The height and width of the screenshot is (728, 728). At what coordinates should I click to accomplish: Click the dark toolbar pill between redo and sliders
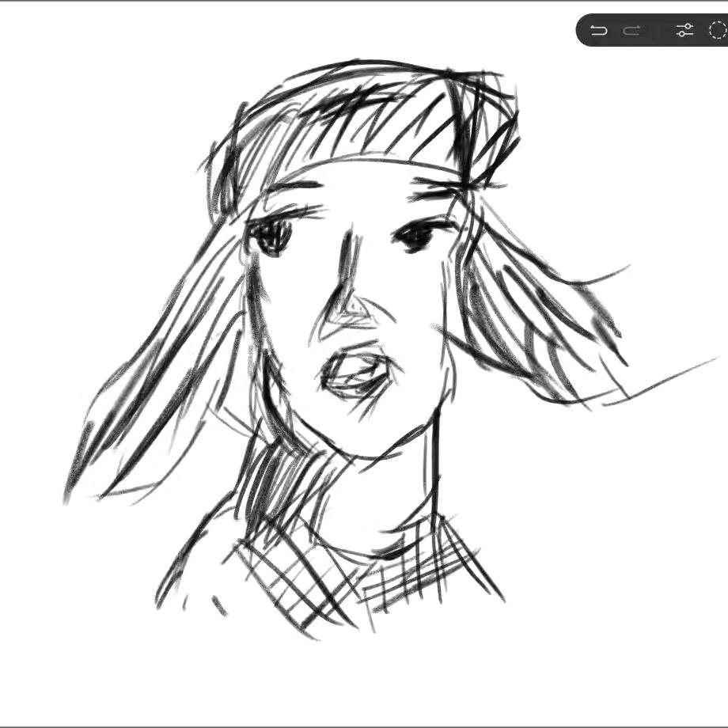pos(657,31)
